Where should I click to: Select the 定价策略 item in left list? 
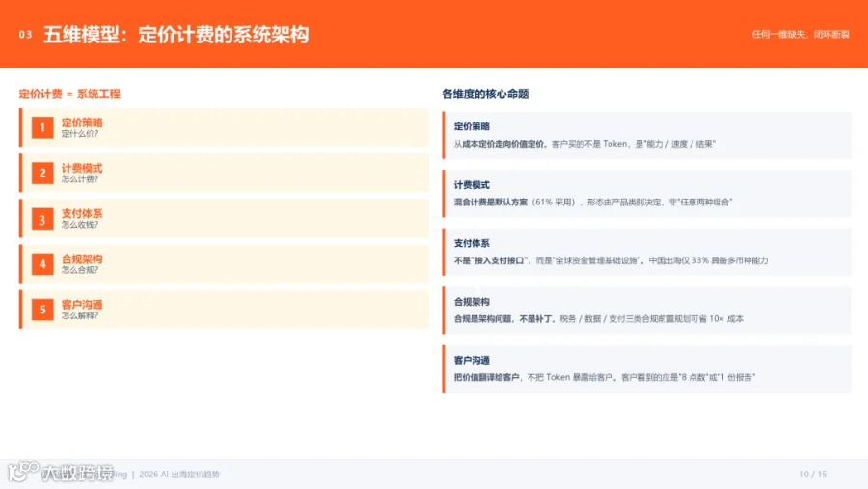tap(224, 127)
